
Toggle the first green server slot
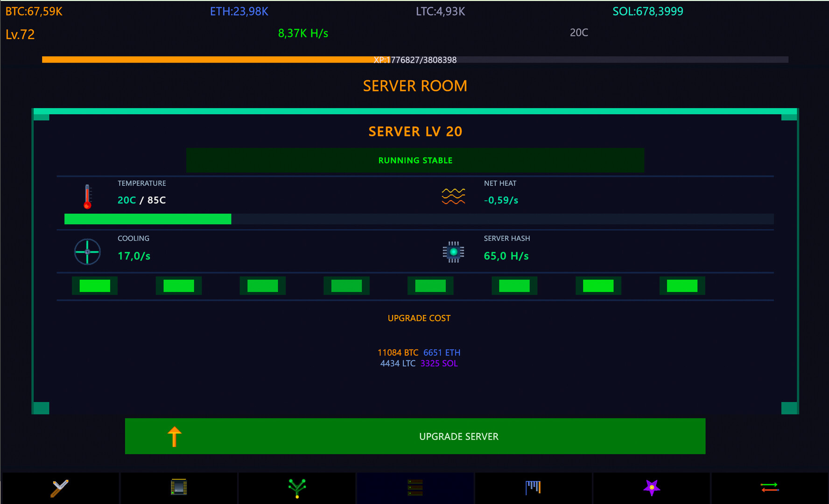(x=95, y=286)
